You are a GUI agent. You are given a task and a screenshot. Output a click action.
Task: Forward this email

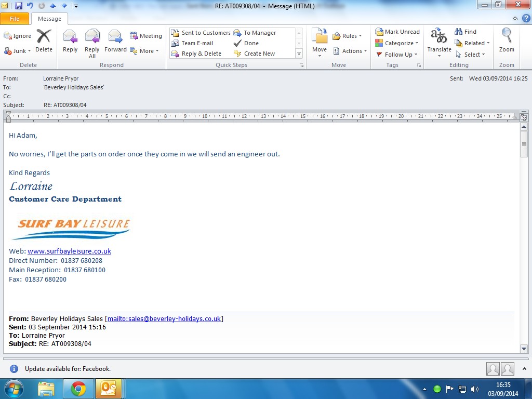[115, 41]
